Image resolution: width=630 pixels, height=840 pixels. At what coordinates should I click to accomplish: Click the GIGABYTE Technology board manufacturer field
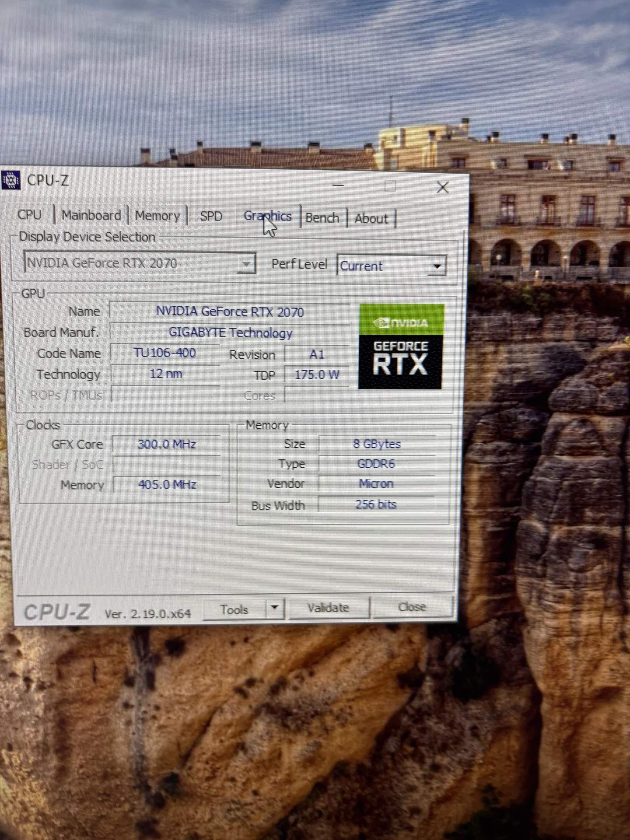[x=230, y=332]
